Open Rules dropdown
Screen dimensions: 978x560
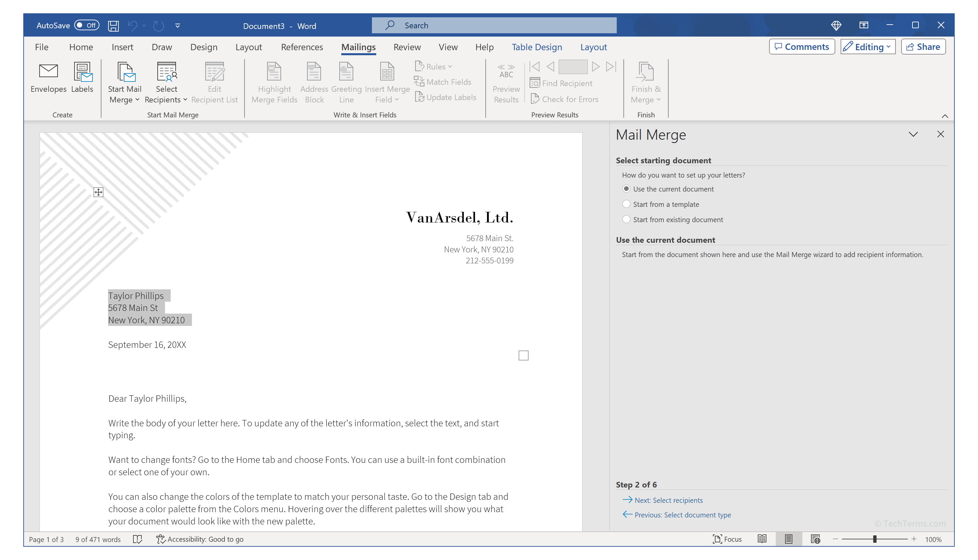click(433, 67)
